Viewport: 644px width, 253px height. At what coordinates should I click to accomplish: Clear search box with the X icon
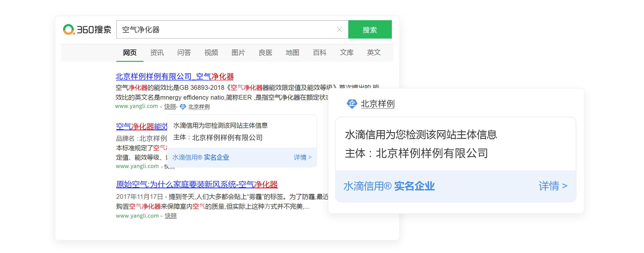tap(339, 30)
